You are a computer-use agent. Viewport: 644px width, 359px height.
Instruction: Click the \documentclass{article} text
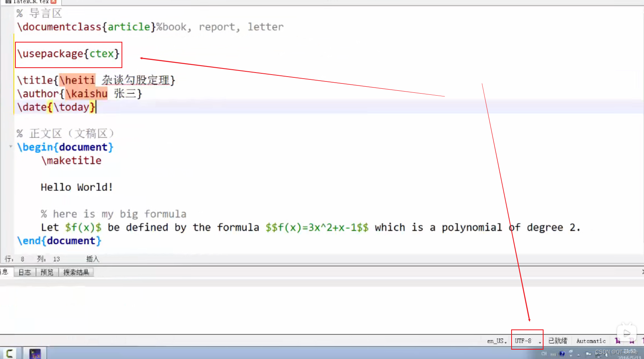pyautogui.click(x=86, y=27)
